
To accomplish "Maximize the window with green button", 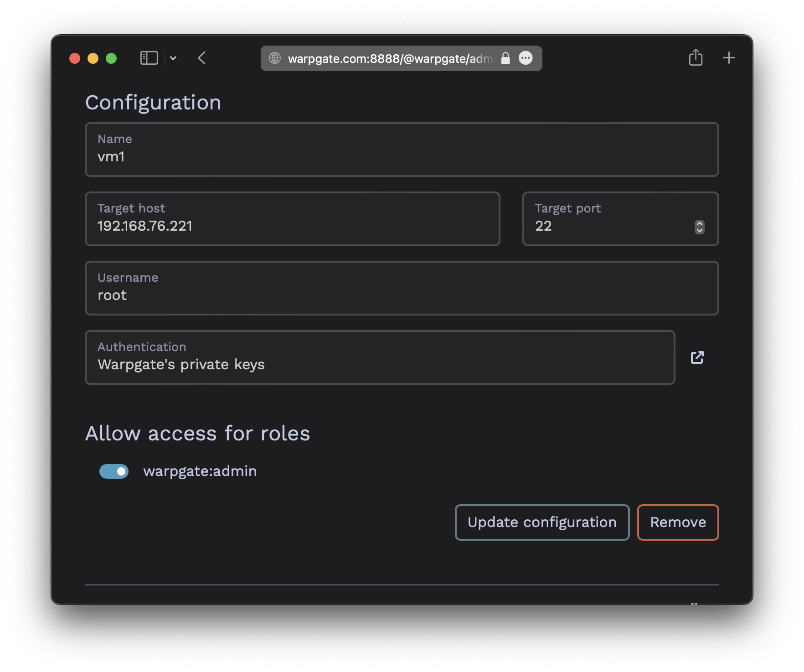I will [x=111, y=58].
